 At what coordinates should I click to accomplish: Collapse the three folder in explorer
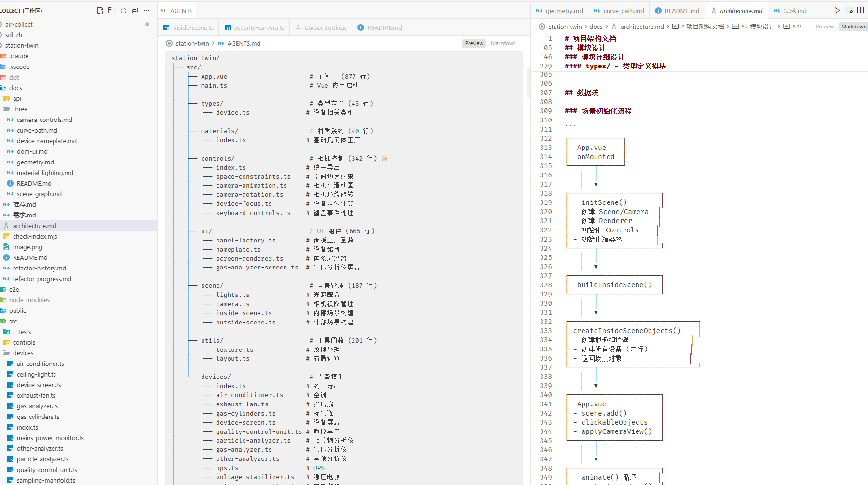tap(20, 109)
